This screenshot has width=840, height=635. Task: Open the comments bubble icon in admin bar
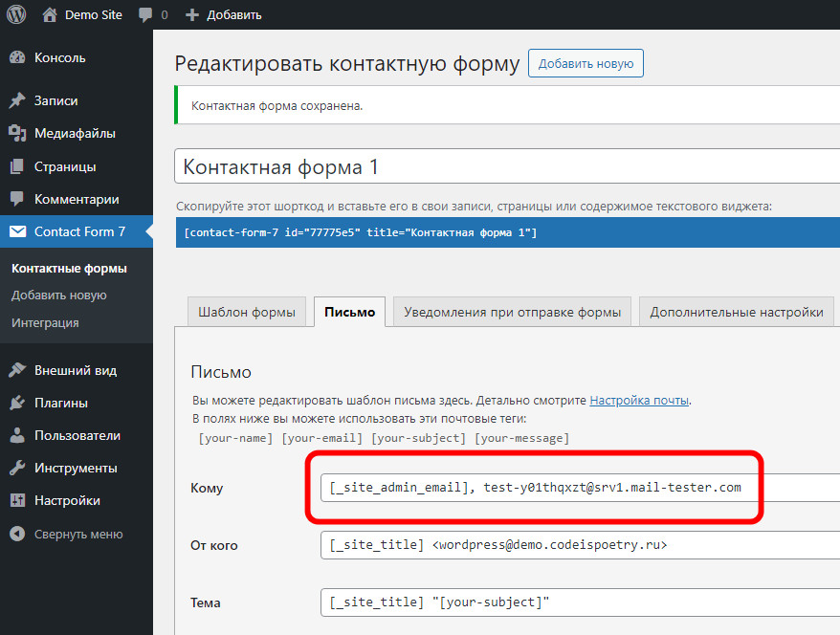145,15
